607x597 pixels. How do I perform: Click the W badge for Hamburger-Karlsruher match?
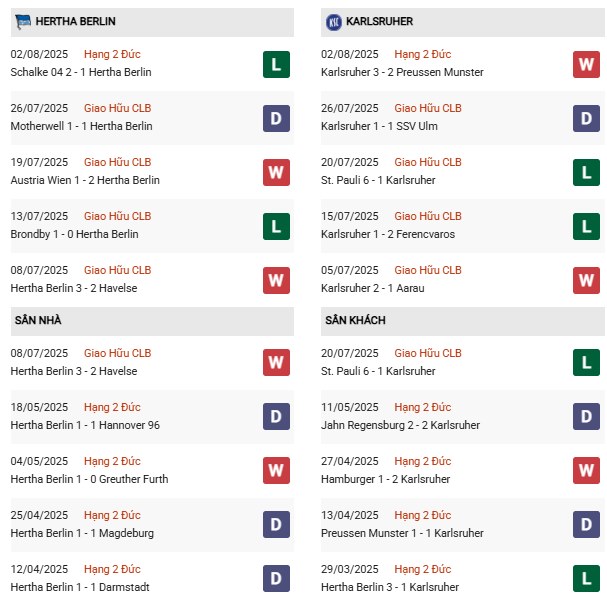586,472
